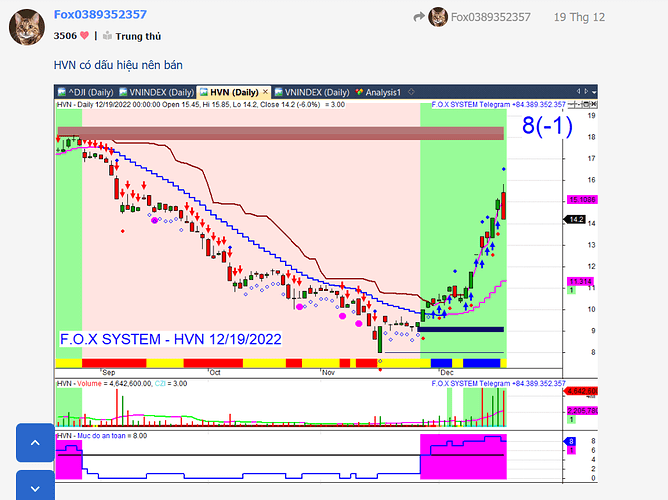Select the Analysis1 tab
The width and height of the screenshot is (668, 500).
378,92
